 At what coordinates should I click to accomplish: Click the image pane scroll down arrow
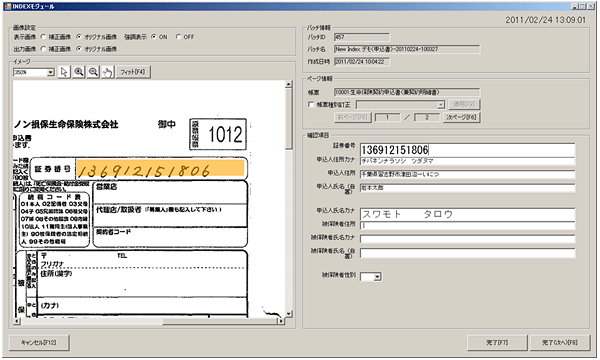click(289, 314)
